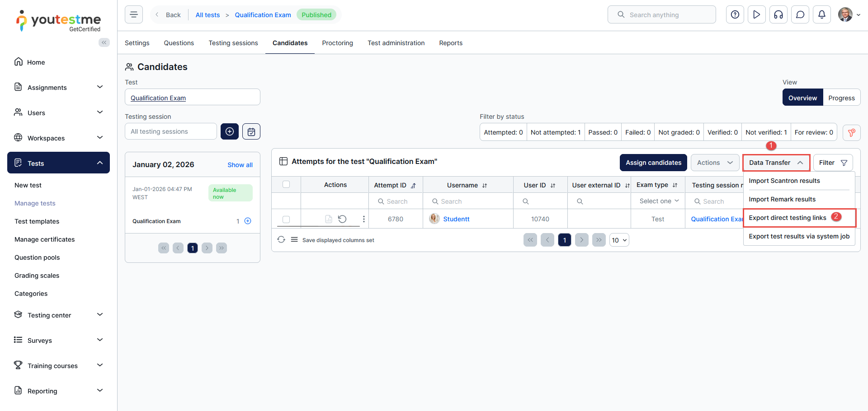Open the notifications bell icon
The height and width of the screenshot is (411, 868).
[822, 15]
